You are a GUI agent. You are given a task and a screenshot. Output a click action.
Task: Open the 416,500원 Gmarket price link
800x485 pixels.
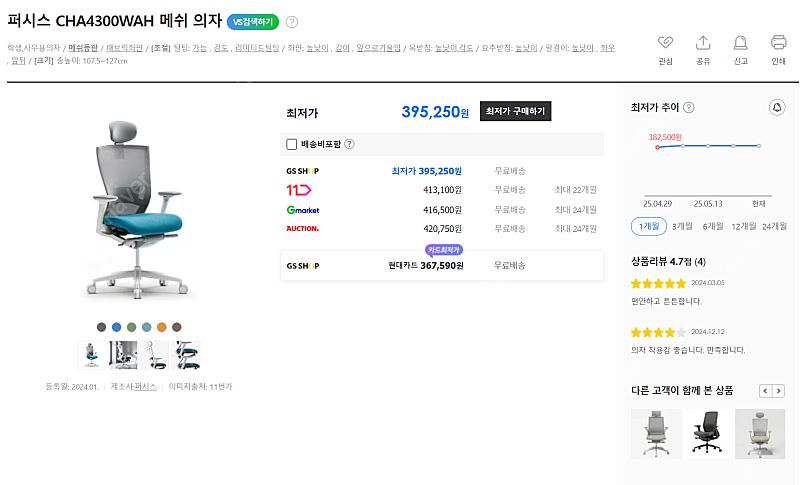point(442,210)
